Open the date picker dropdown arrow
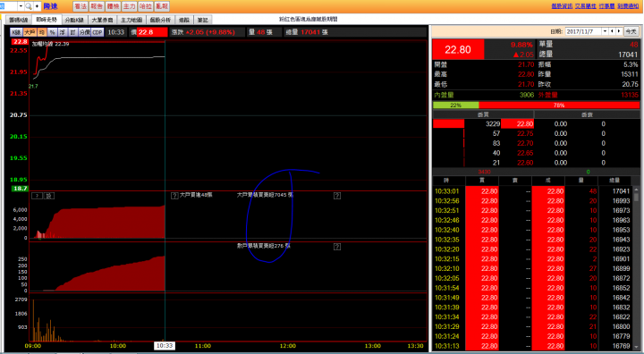 pyautogui.click(x=605, y=31)
